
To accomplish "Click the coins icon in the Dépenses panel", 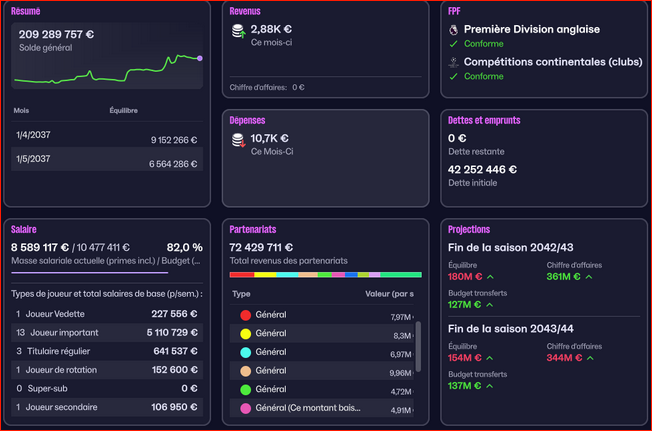I will tap(238, 141).
